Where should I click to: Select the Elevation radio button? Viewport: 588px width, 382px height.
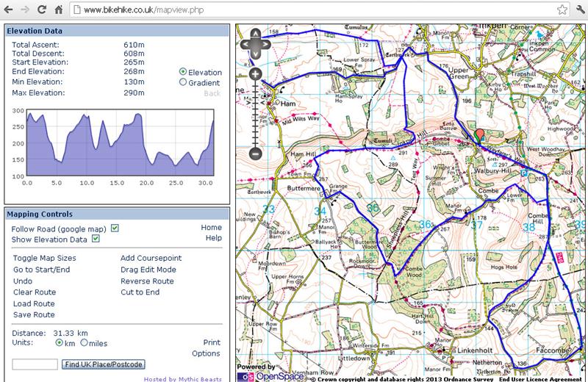pos(183,72)
